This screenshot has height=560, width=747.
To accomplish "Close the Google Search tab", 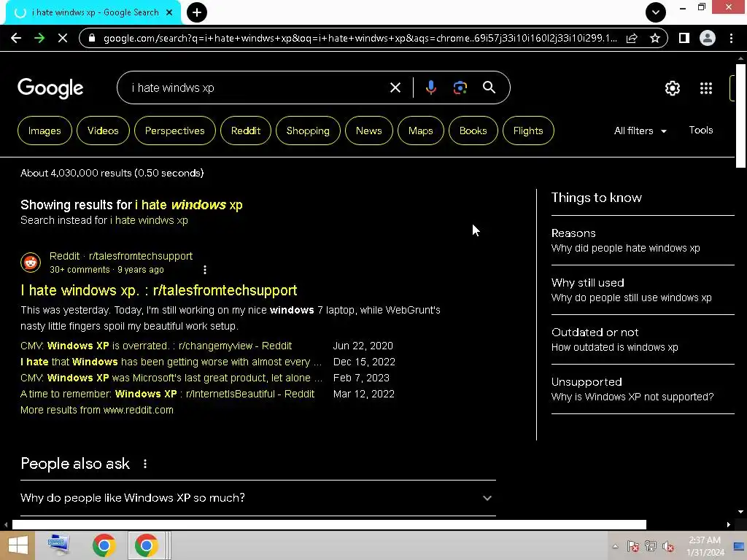I will pyautogui.click(x=169, y=12).
